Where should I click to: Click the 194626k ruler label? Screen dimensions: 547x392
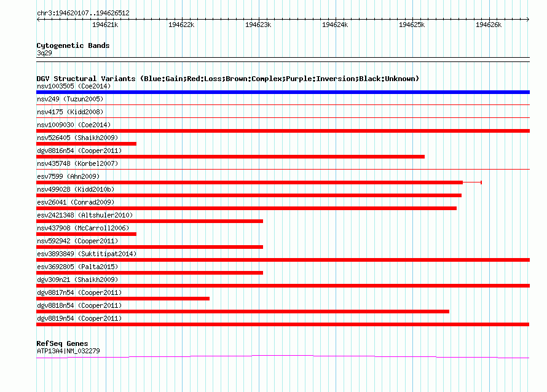tap(489, 25)
